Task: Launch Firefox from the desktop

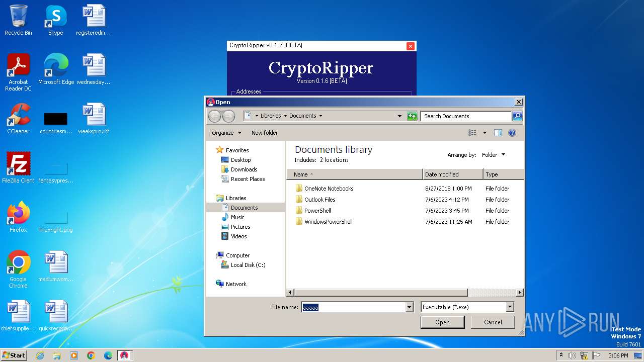Action: (18, 217)
